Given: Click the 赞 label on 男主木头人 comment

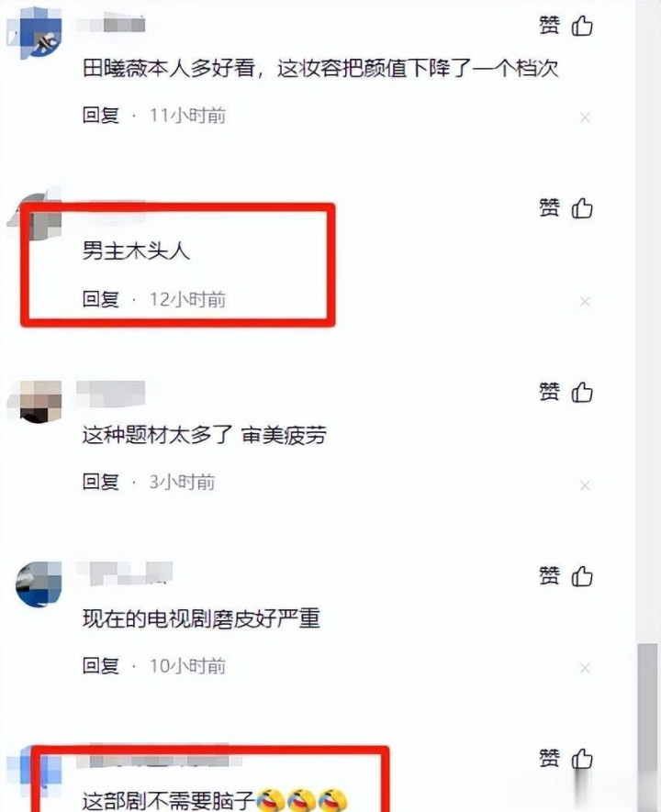Looking at the screenshot, I should (x=549, y=208).
